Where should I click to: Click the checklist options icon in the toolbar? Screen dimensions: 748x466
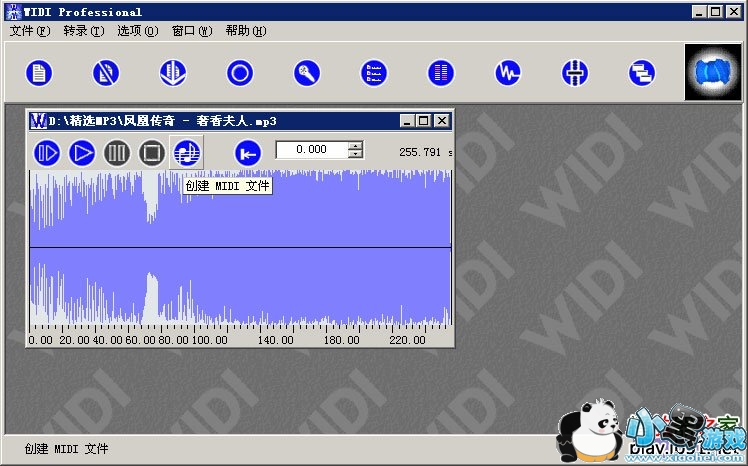374,73
